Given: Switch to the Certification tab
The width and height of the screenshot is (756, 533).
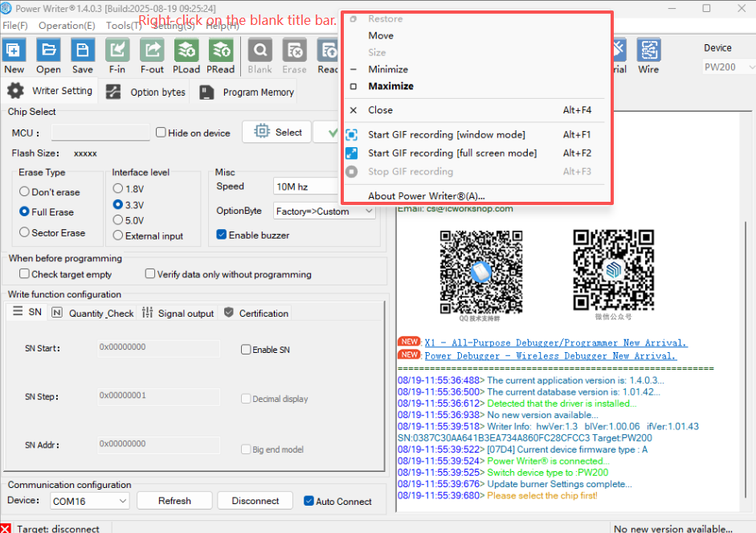Looking at the screenshot, I should point(256,313).
